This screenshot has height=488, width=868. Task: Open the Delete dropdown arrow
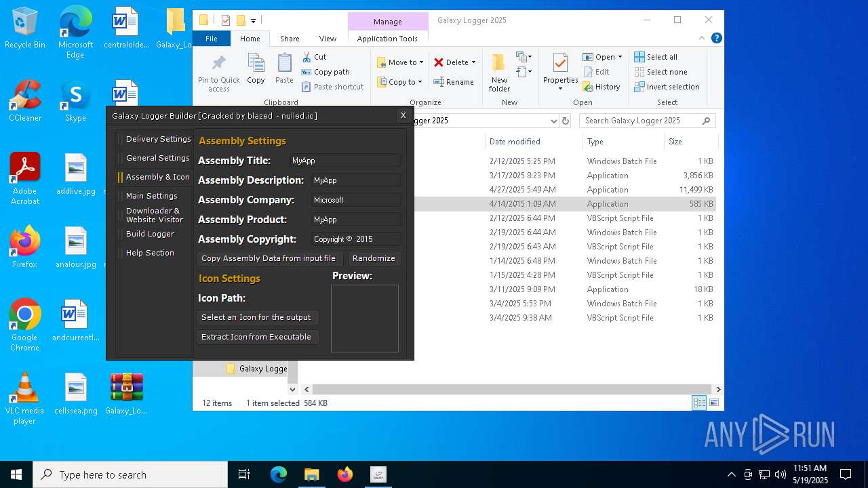(x=473, y=62)
